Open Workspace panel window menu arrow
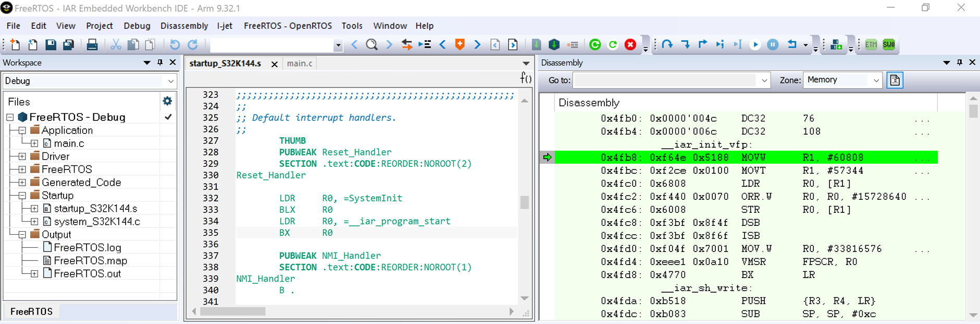Screen dimensions: 980x324 tap(147, 63)
